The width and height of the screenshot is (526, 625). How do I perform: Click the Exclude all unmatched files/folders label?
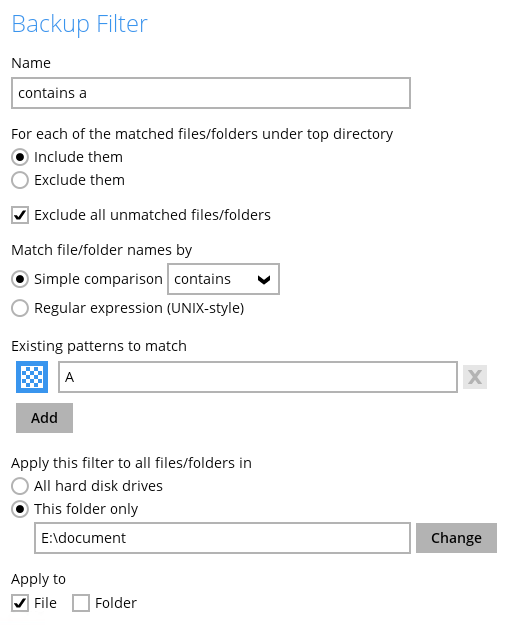152,215
